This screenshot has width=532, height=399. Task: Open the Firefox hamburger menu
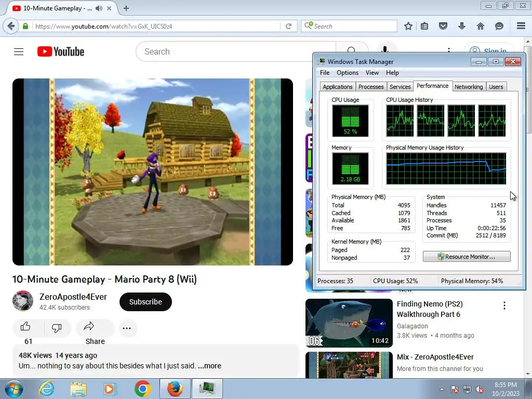[521, 26]
